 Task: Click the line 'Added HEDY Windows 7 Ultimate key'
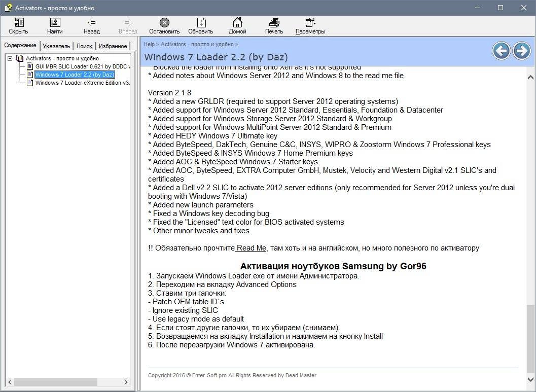212,136
